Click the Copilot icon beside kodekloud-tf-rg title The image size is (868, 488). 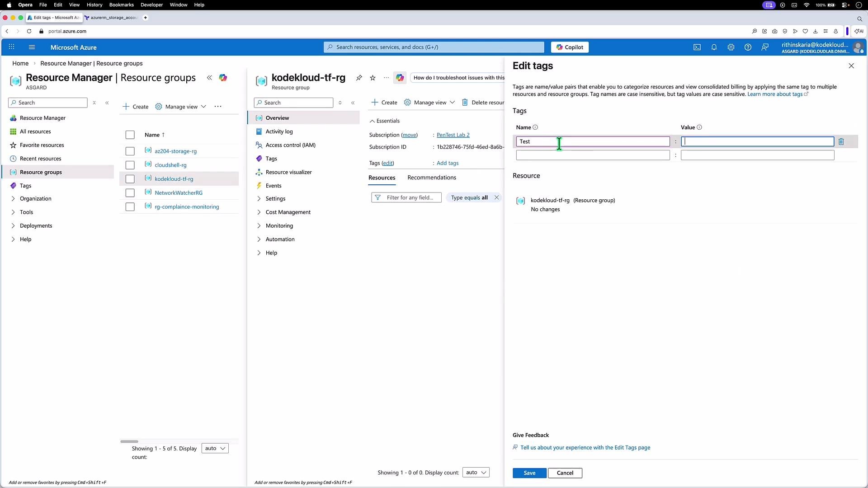point(400,78)
